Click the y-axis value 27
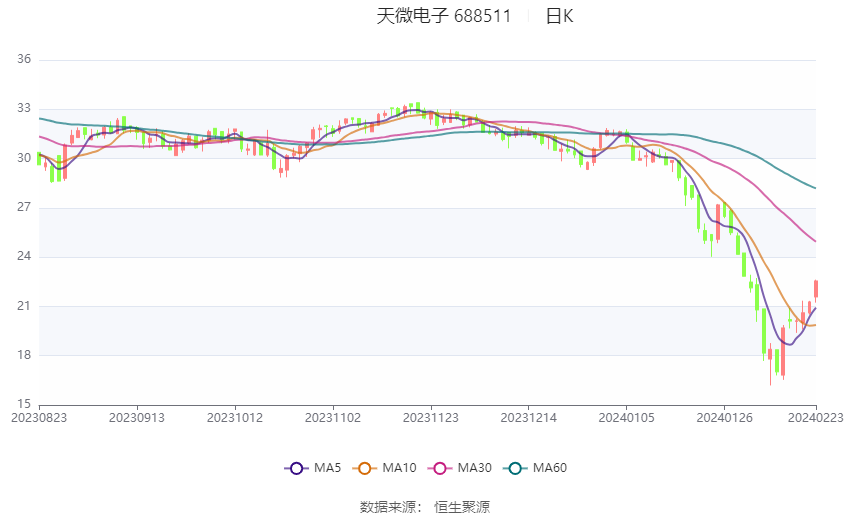850x517 pixels. tap(24, 207)
